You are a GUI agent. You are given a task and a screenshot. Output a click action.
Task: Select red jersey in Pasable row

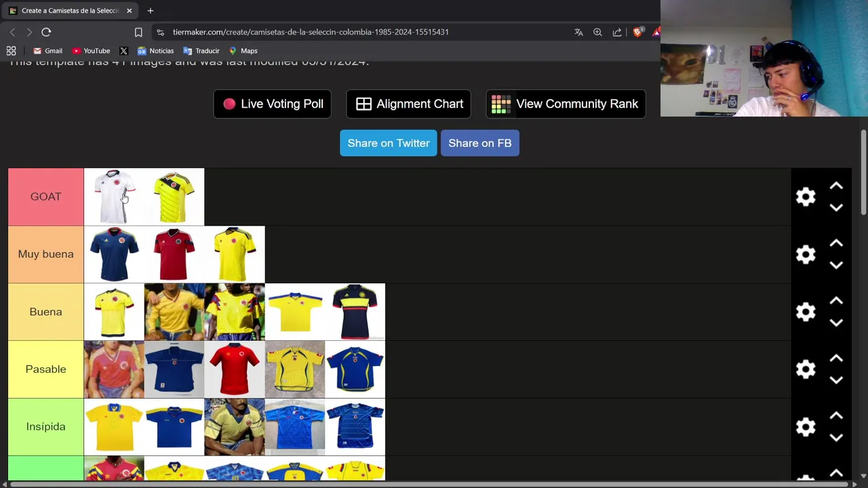point(235,369)
